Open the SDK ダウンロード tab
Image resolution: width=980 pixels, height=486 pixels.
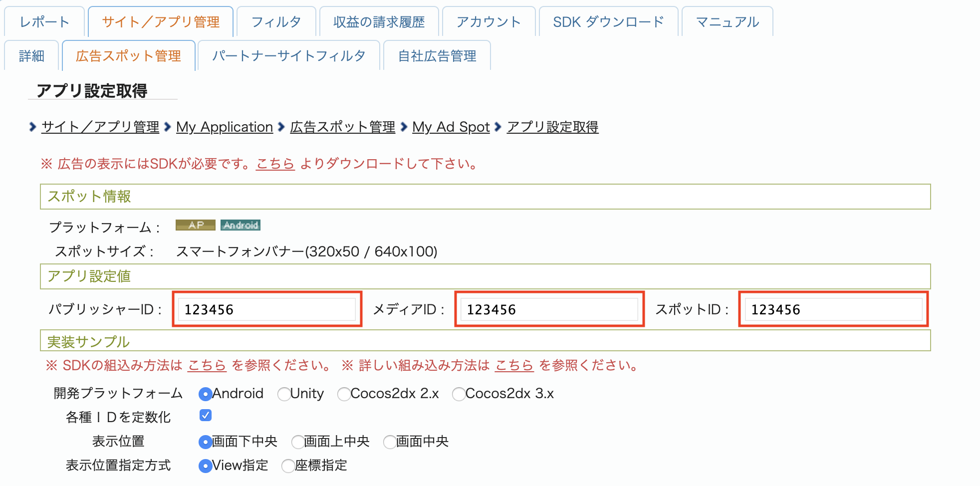tap(608, 22)
